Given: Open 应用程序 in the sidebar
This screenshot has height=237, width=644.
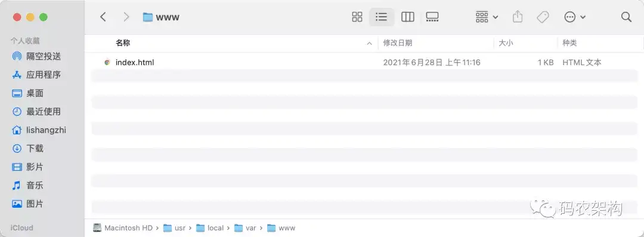Looking at the screenshot, I should (x=44, y=75).
